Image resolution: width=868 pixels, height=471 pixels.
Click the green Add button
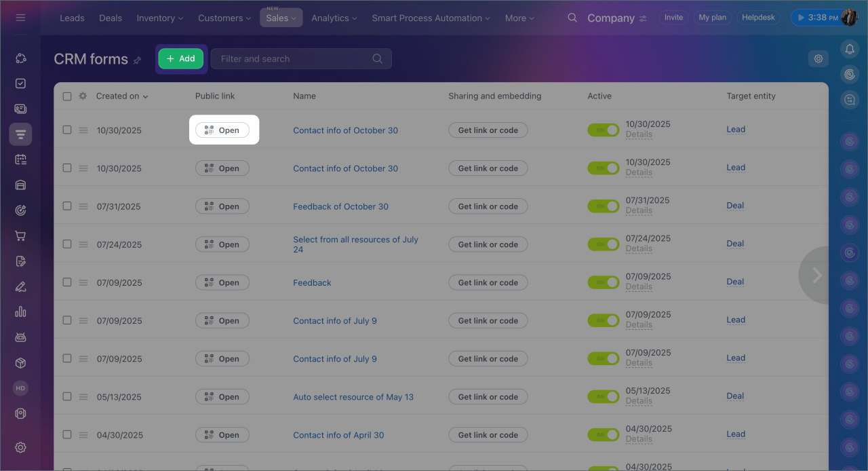coord(180,59)
